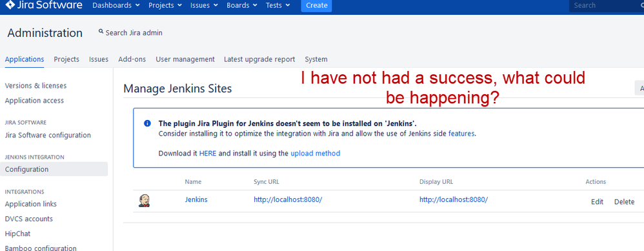Click the Jenkins butler avatar icon
644x251 pixels.
(144, 201)
